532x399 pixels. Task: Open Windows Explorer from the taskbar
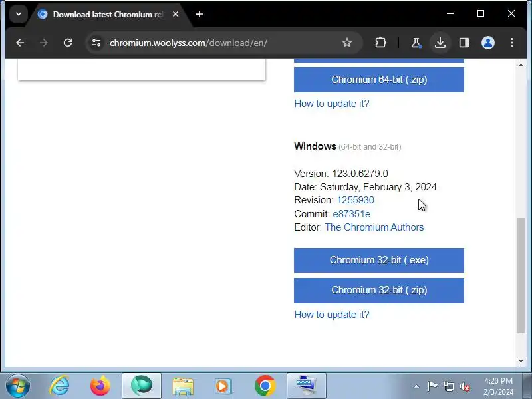[x=182, y=386]
